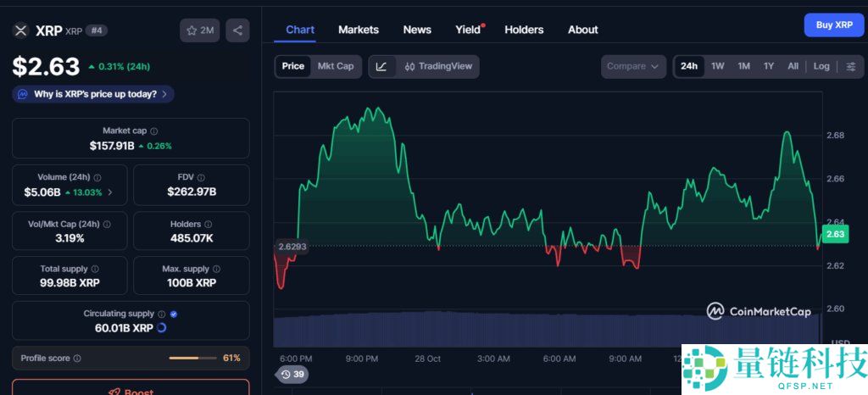This screenshot has height=395, width=868.
Task: Switch to TradingView chart mode
Action: pyautogui.click(x=438, y=66)
